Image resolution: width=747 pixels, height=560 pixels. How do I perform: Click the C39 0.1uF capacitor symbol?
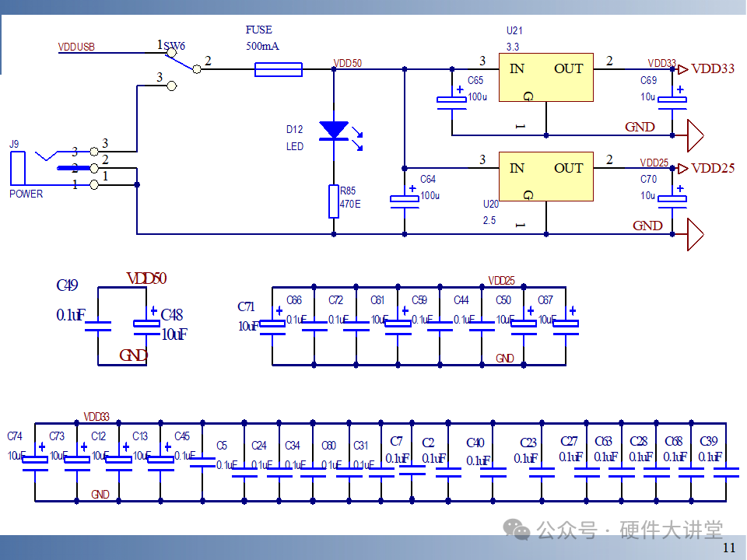(726, 472)
